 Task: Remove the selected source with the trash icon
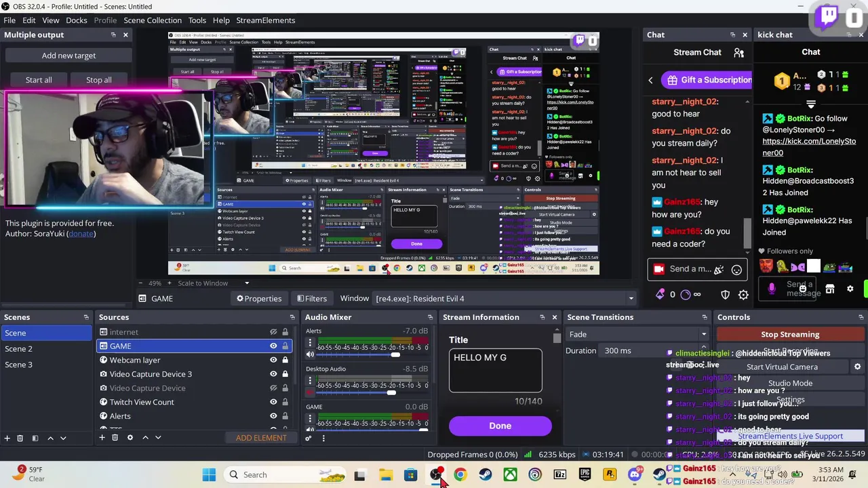pos(115,438)
